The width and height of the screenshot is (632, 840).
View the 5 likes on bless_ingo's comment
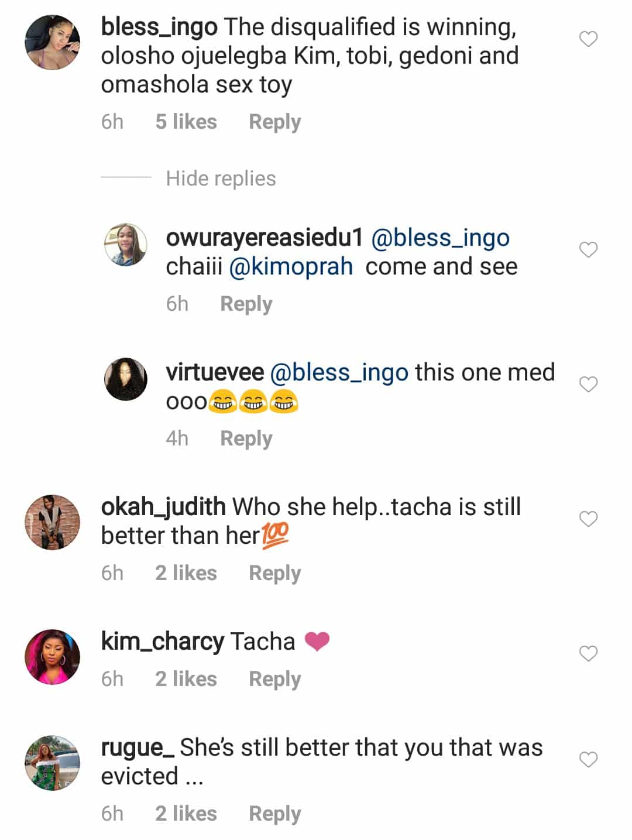pyautogui.click(x=186, y=122)
